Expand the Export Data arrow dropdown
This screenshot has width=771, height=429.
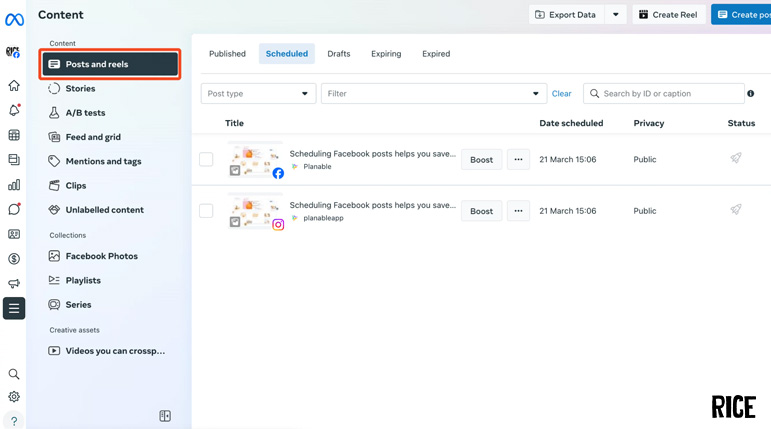click(x=616, y=15)
